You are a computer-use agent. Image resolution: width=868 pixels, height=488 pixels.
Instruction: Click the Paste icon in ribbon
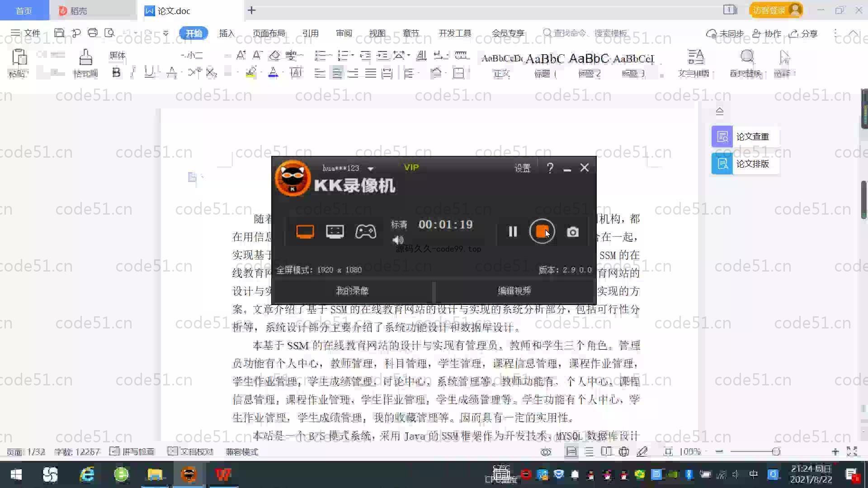[x=19, y=57]
